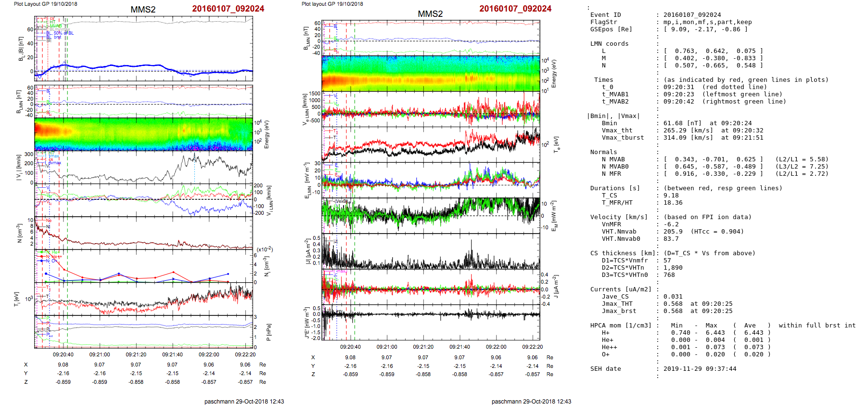Select the ion energy spectrogram in left plot
The height and width of the screenshot is (405, 868).
(143, 134)
